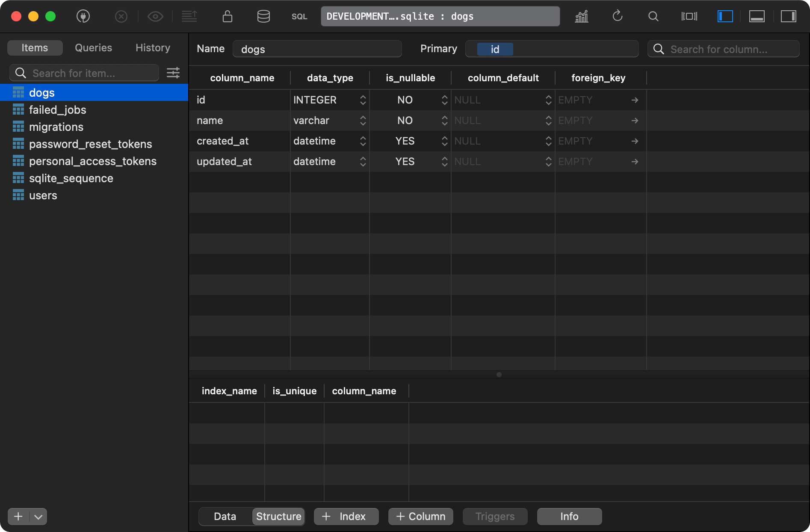Click the + Column button
810x532 pixels.
421,517
